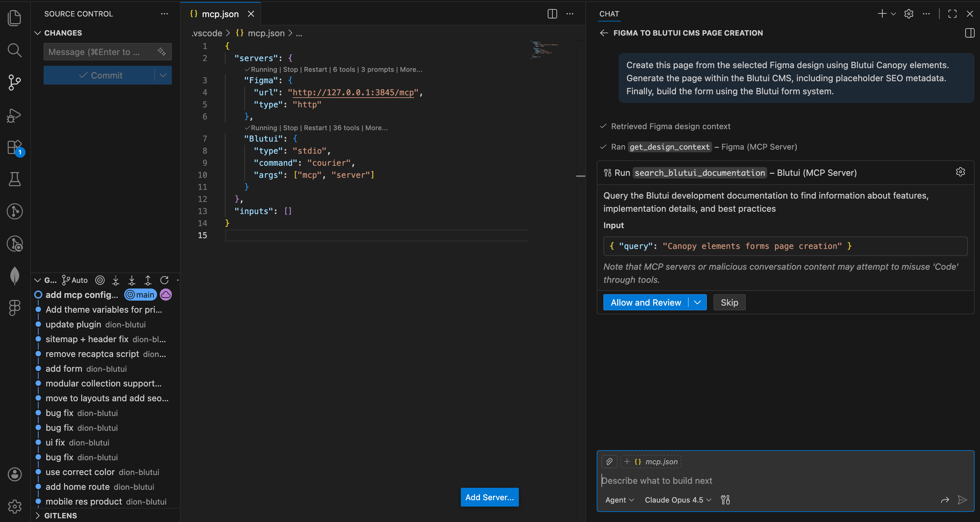
Task: Toggle center-on-current-commit target icon
Action: [100, 280]
